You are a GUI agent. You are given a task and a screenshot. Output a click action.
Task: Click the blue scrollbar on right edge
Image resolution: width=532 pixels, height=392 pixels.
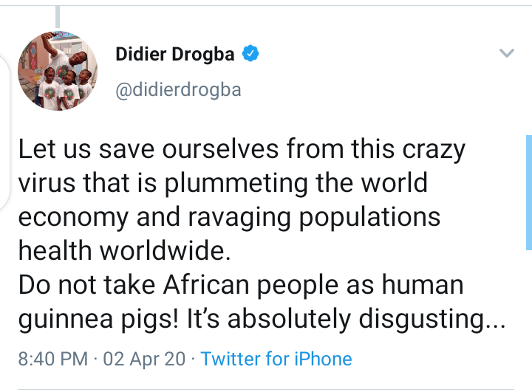(528, 192)
